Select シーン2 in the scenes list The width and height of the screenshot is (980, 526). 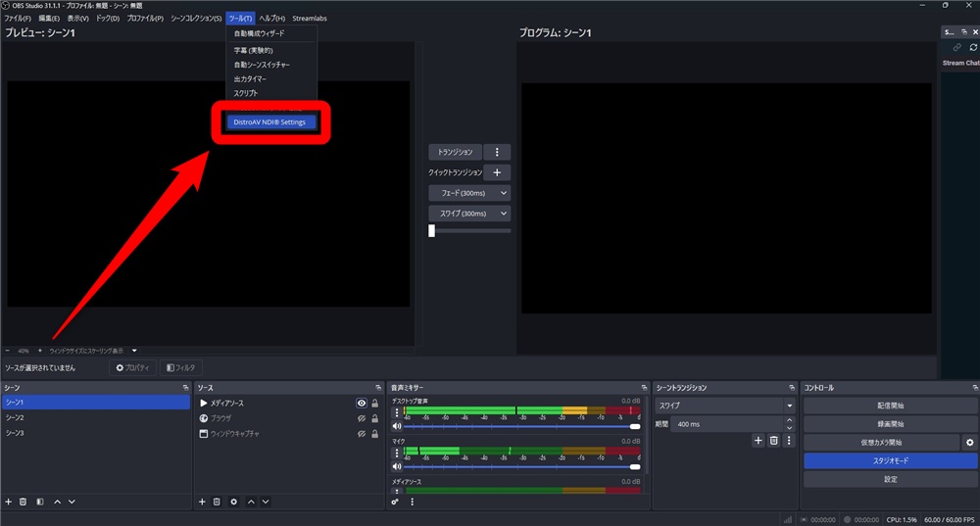coord(96,417)
